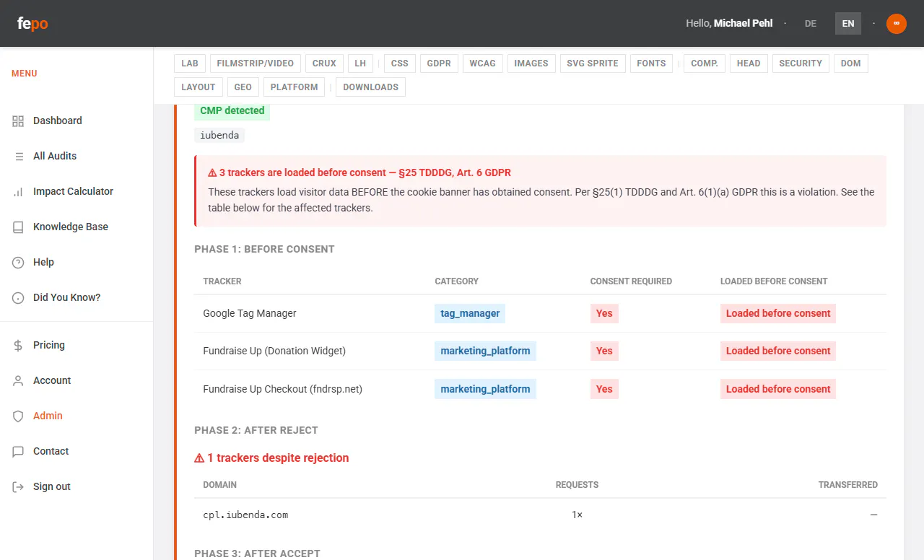The width and height of the screenshot is (924, 560).
Task: Select the LH tab
Action: pyautogui.click(x=360, y=64)
